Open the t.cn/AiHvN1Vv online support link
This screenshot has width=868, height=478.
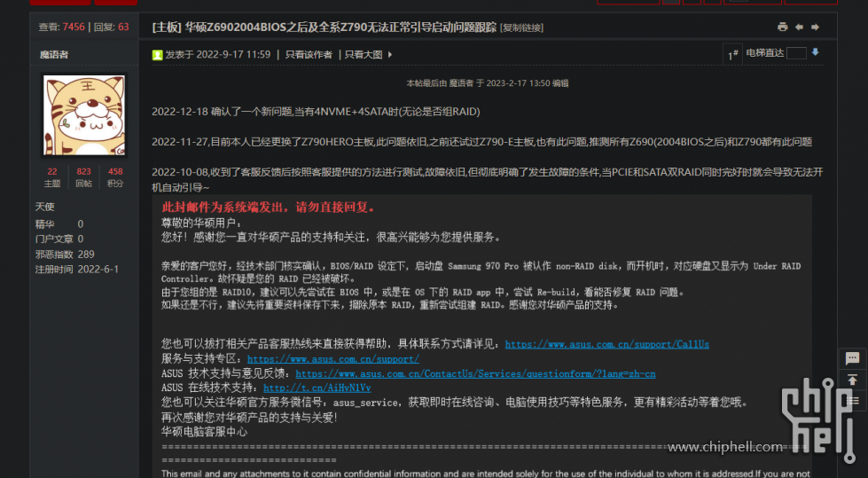pos(317,388)
